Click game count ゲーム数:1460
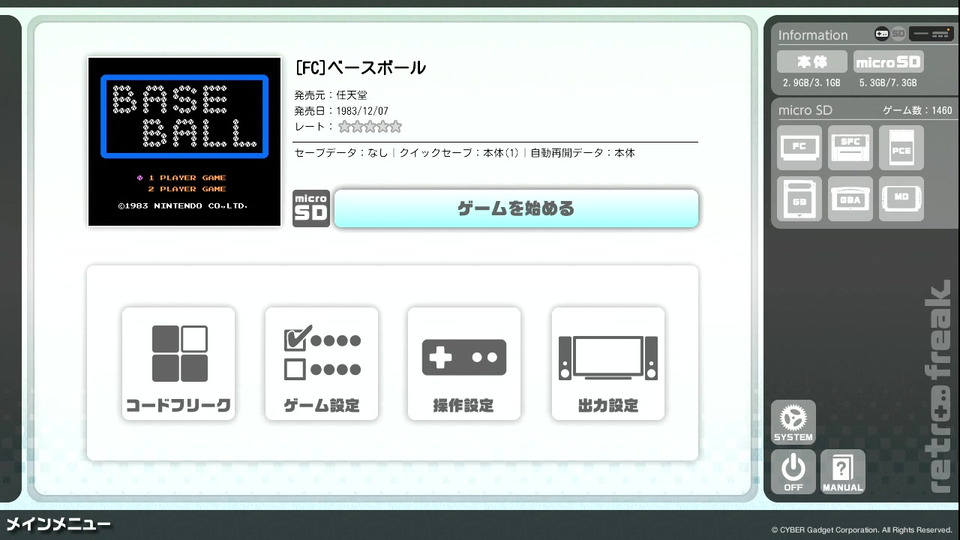Image resolution: width=960 pixels, height=540 pixels. click(917, 110)
